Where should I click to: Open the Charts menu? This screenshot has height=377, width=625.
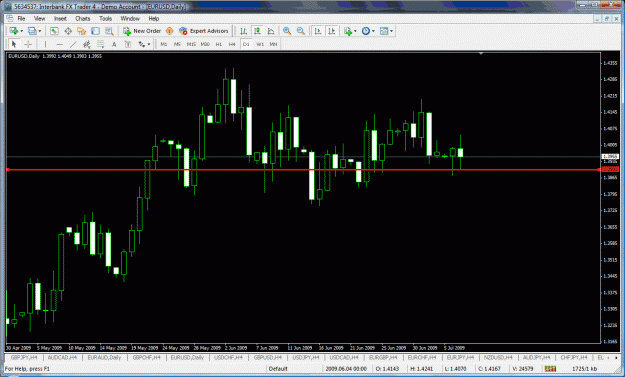(x=83, y=18)
